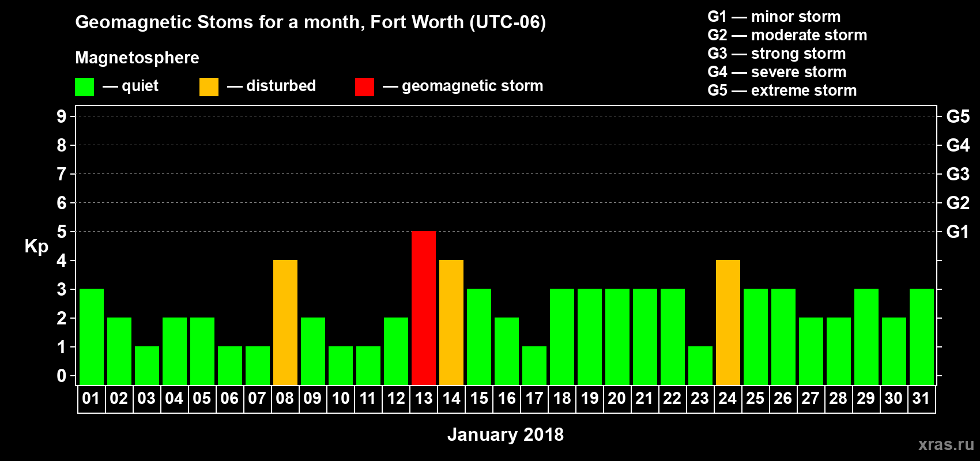980x461 pixels.
Task: Click date label 16 on the axis
Action: [507, 399]
